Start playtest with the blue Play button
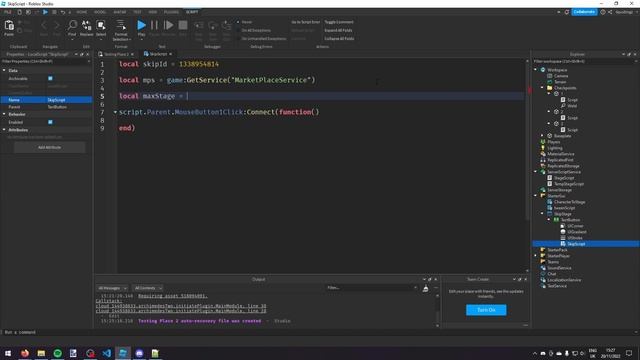Image resolution: width=640 pixels, height=360 pixels. pos(141,25)
